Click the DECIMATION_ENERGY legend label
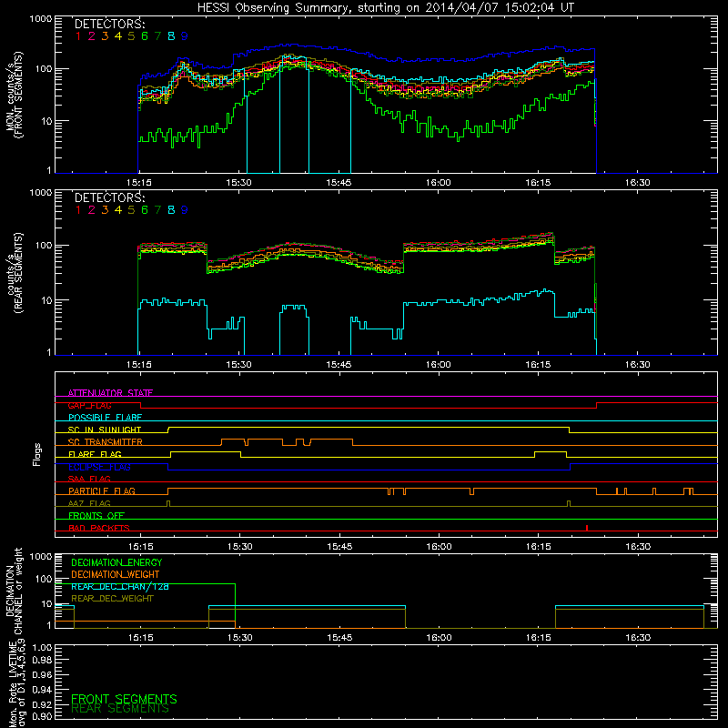728x728 pixels. (116, 562)
